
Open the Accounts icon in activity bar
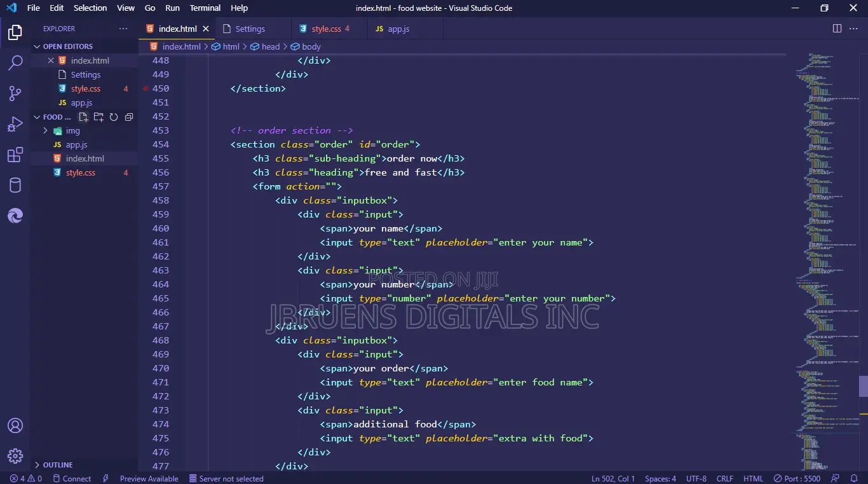(x=15, y=425)
